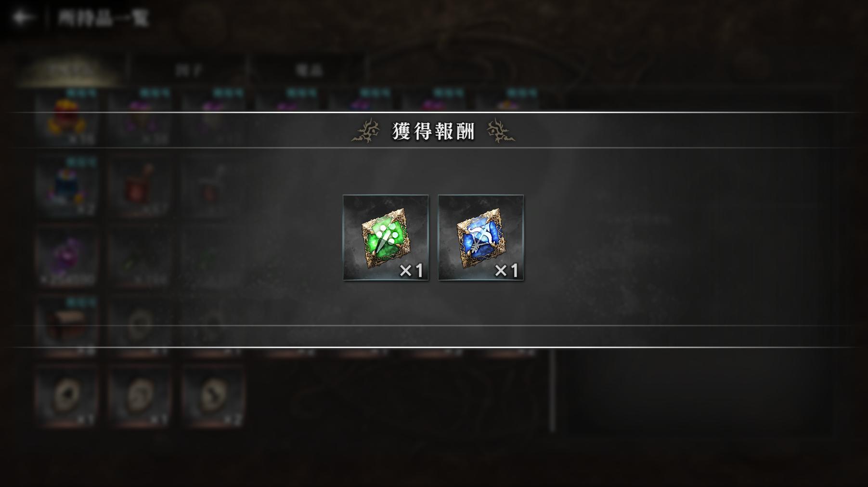Tap the back arrow beside 所持品一覧

(x=23, y=18)
